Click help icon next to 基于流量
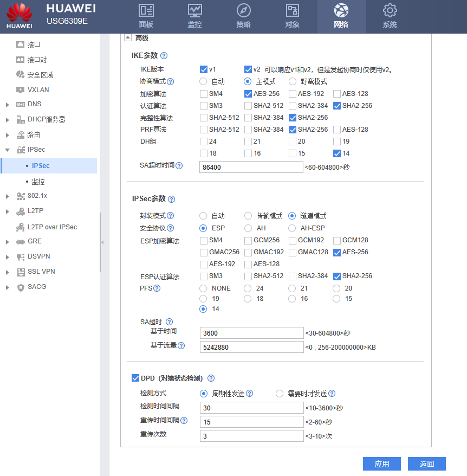The height and width of the screenshot is (476, 467). (x=181, y=345)
